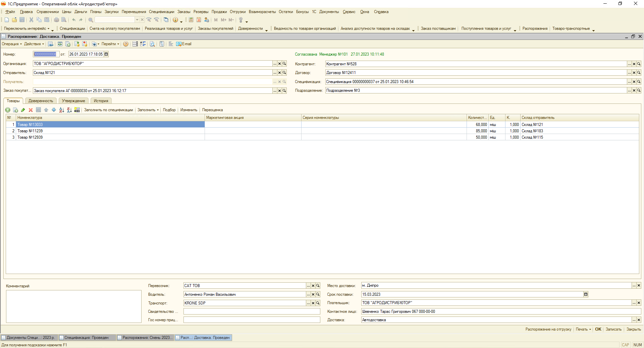Expand the Печать dropdown
The image size is (644, 348).
pyautogui.click(x=583, y=329)
